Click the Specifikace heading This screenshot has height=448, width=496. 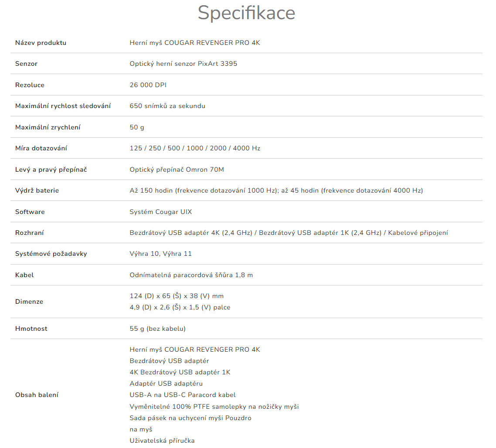click(x=246, y=13)
